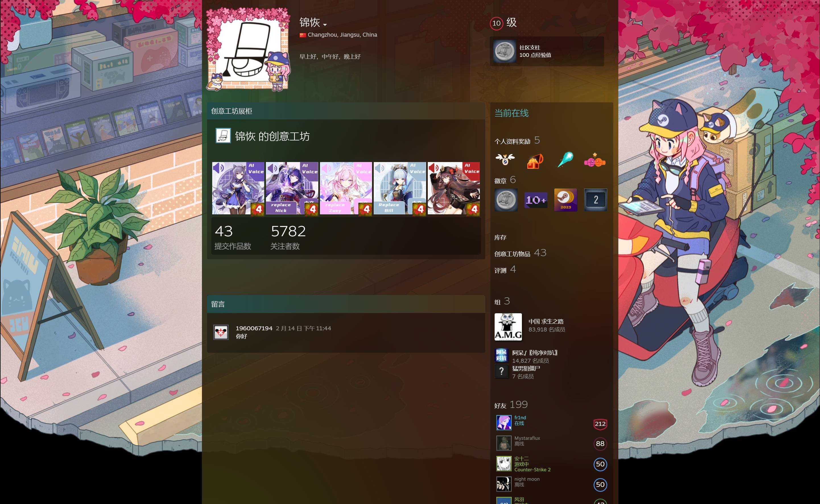The image size is (820, 504).
Task: Click the winged angel award icon
Action: (505, 160)
